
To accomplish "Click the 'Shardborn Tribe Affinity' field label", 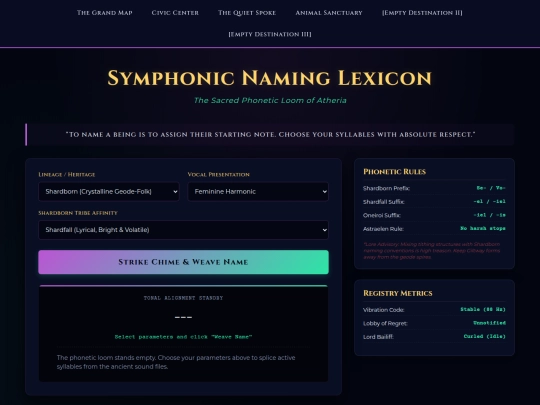I will pos(78,213).
